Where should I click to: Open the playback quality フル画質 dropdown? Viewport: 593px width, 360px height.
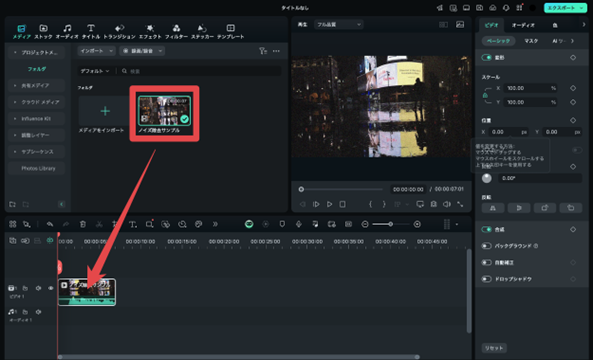click(339, 25)
